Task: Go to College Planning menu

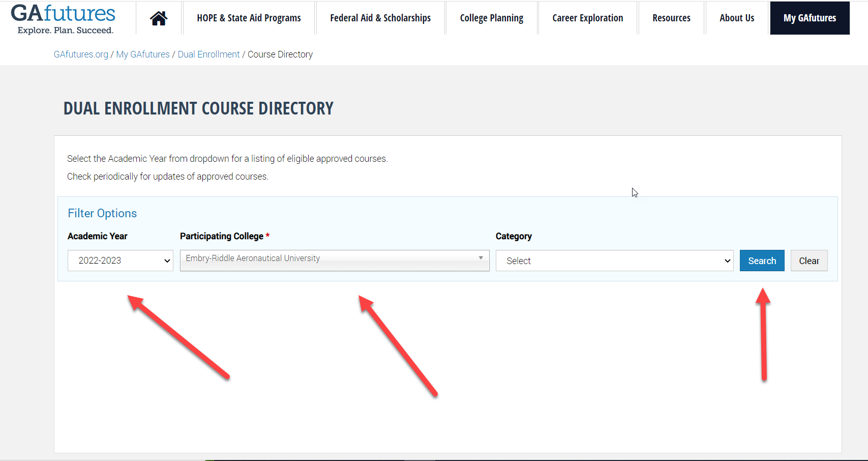Action: click(491, 18)
